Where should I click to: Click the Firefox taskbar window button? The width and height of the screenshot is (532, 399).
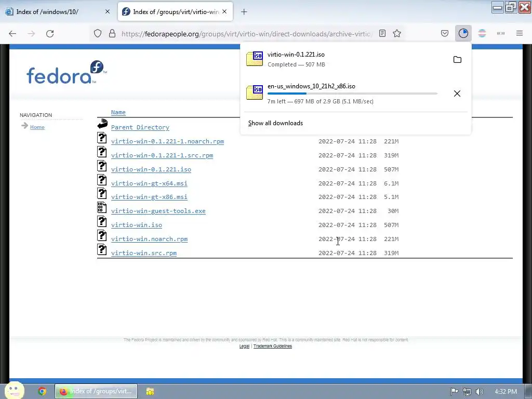96,391
